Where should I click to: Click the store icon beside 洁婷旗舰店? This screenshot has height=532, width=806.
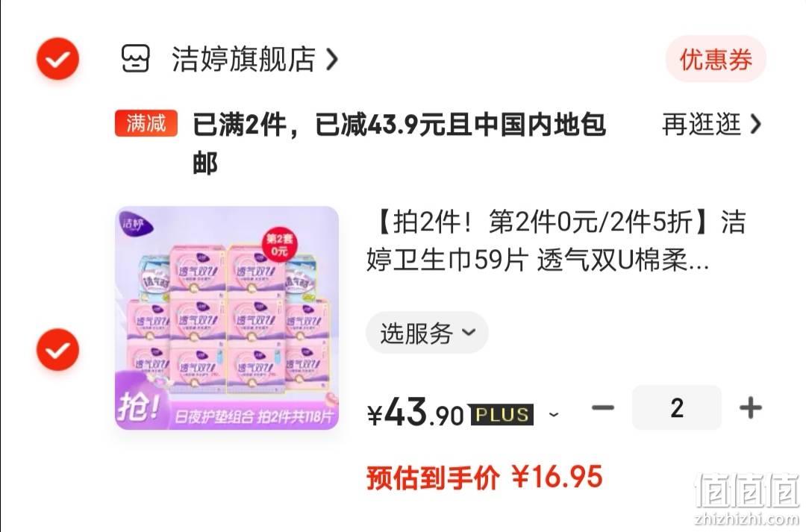point(135,59)
